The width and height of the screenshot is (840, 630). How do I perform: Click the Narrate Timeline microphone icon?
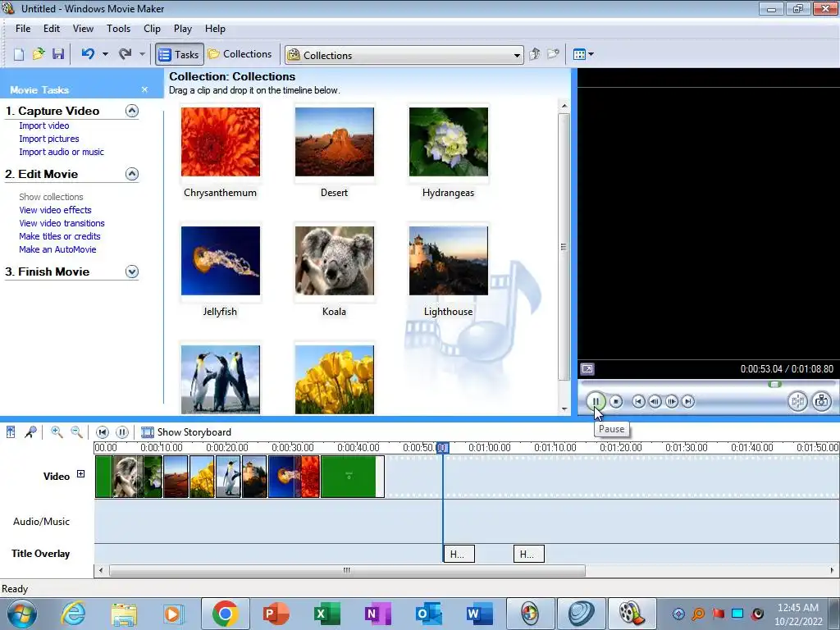[30, 431]
